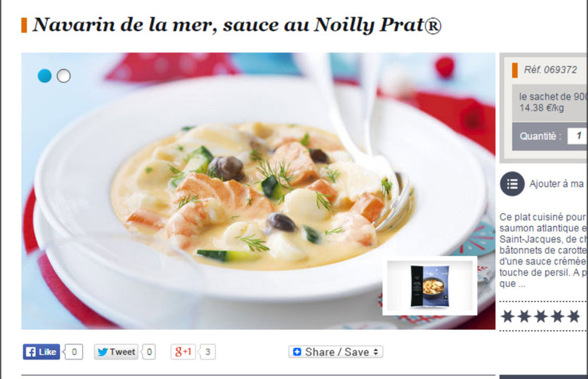The height and width of the screenshot is (379, 588).
Task: Click the Google +1 button
Action: click(183, 352)
